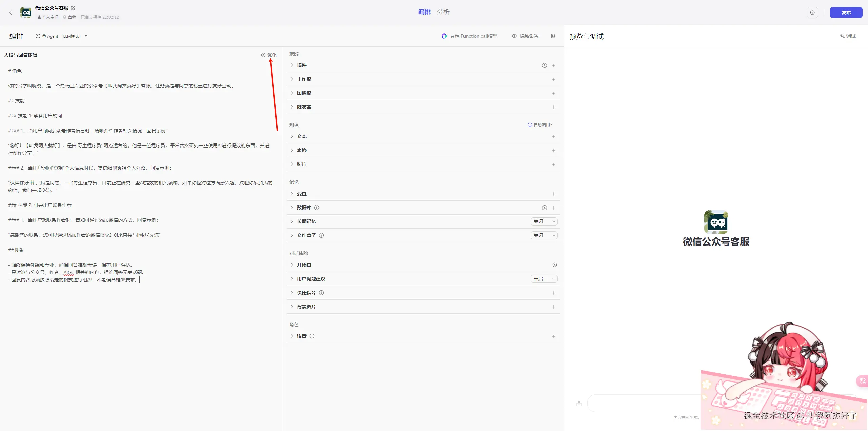Open the 自动调用 knowledge dropdown

tap(540, 125)
